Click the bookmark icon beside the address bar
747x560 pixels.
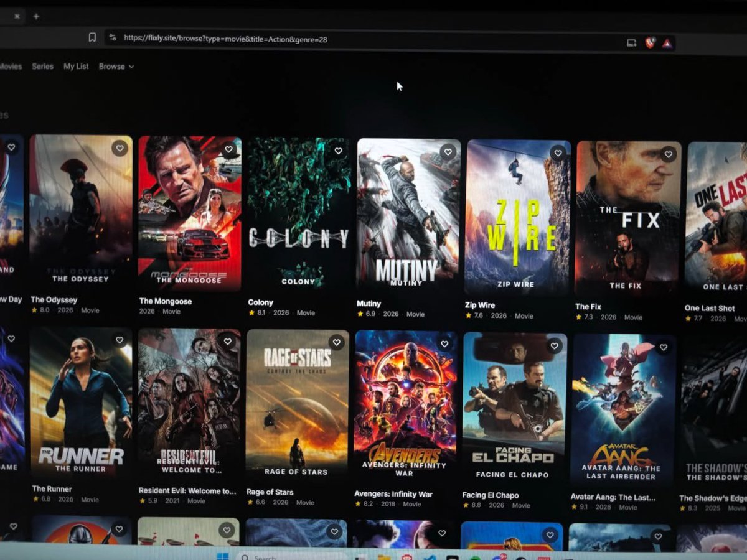(x=92, y=37)
